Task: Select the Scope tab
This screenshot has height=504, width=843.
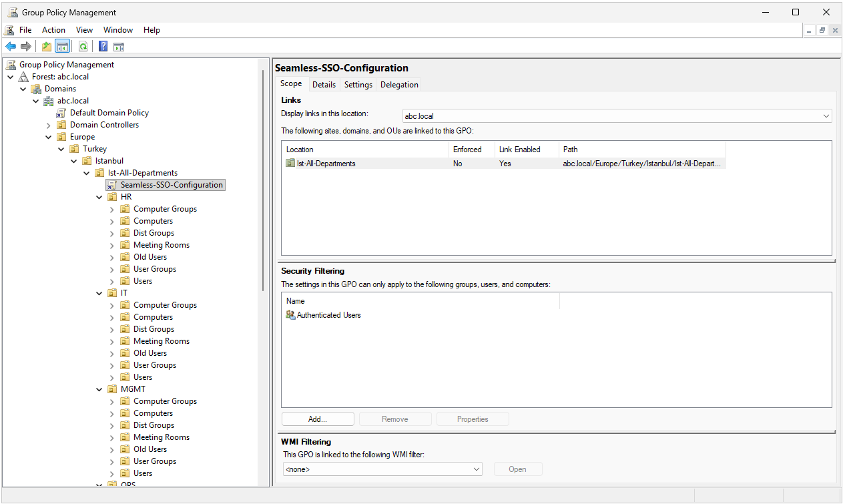Action: (291, 84)
